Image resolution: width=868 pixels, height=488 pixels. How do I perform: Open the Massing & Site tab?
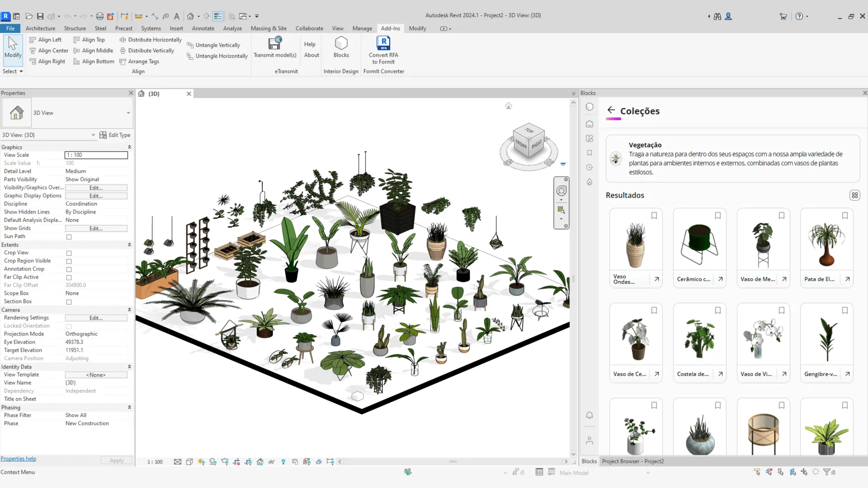click(x=269, y=28)
